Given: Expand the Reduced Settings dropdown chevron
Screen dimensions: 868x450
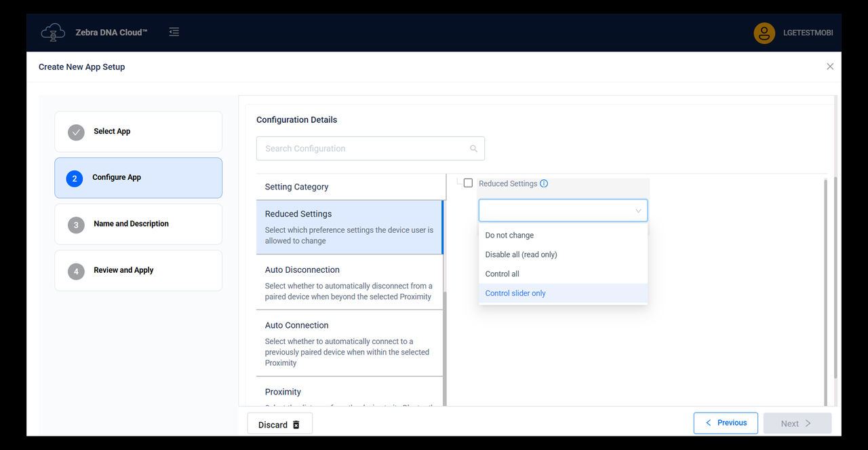Looking at the screenshot, I should 637,210.
